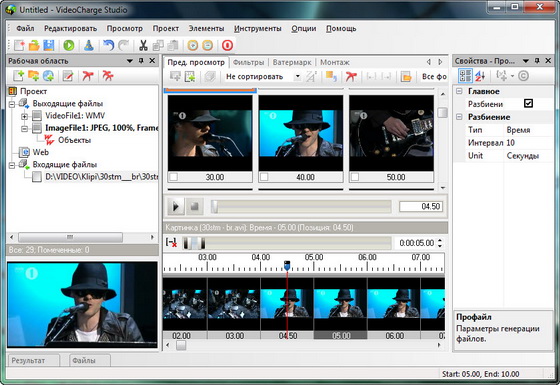Open the Результат bottom tab
Image resolution: width=560 pixels, height=385 pixels.
pyautogui.click(x=33, y=360)
